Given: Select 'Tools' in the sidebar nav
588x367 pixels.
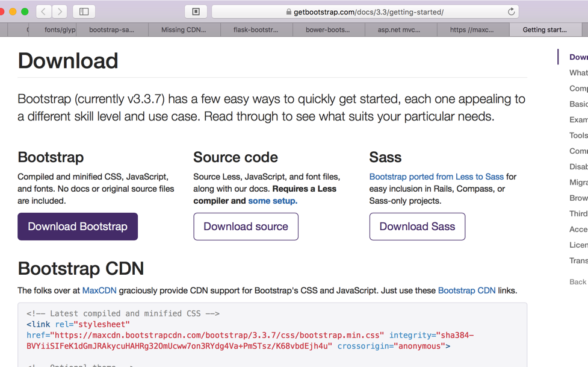Looking at the screenshot, I should click(578, 135).
